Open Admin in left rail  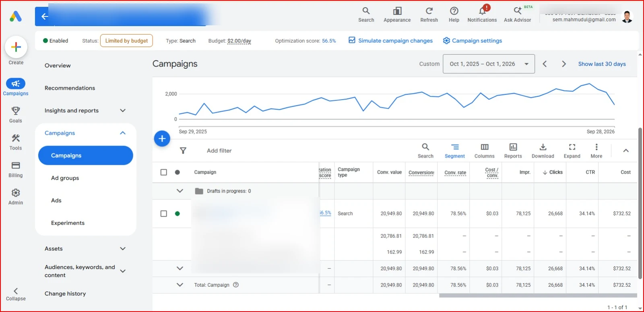[16, 197]
